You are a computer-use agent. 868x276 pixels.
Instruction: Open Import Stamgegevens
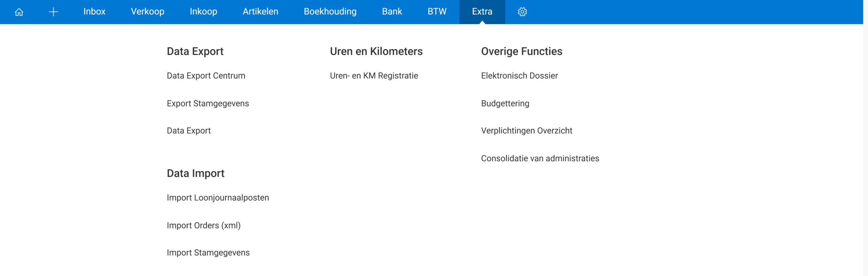pos(208,253)
